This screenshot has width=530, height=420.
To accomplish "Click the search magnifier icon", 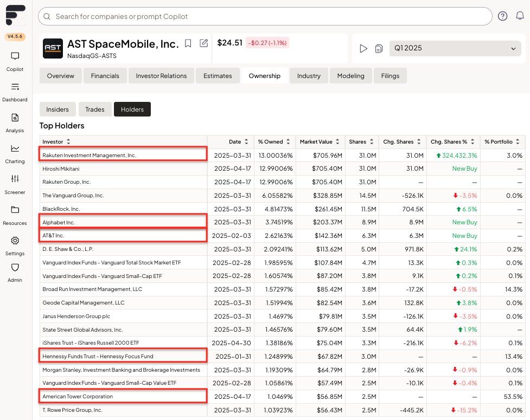I will coord(47,16).
